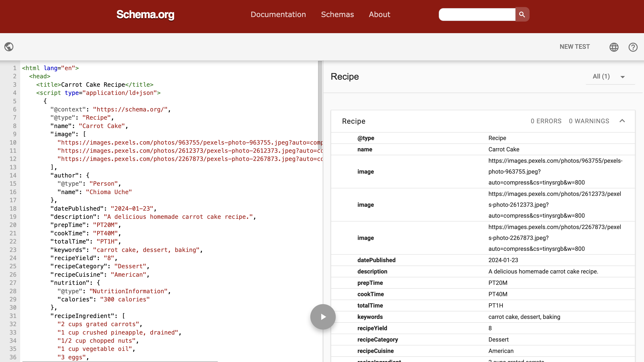Image resolution: width=644 pixels, height=362 pixels.
Task: Focus the site search input field
Action: [477, 15]
